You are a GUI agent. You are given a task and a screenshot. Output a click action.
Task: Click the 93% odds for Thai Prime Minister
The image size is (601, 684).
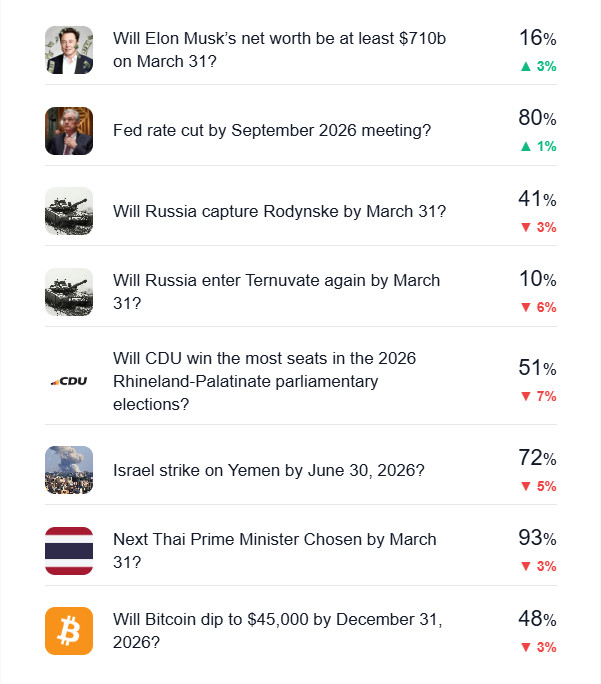pyautogui.click(x=537, y=539)
